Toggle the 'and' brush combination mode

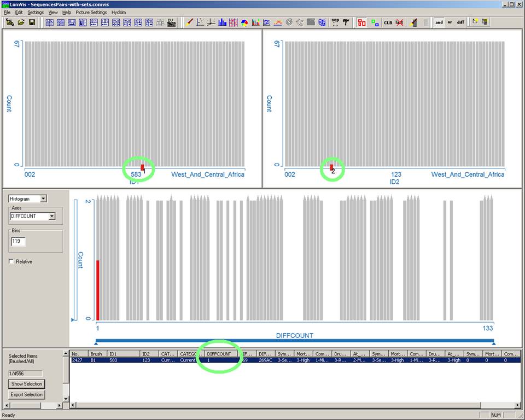point(439,22)
